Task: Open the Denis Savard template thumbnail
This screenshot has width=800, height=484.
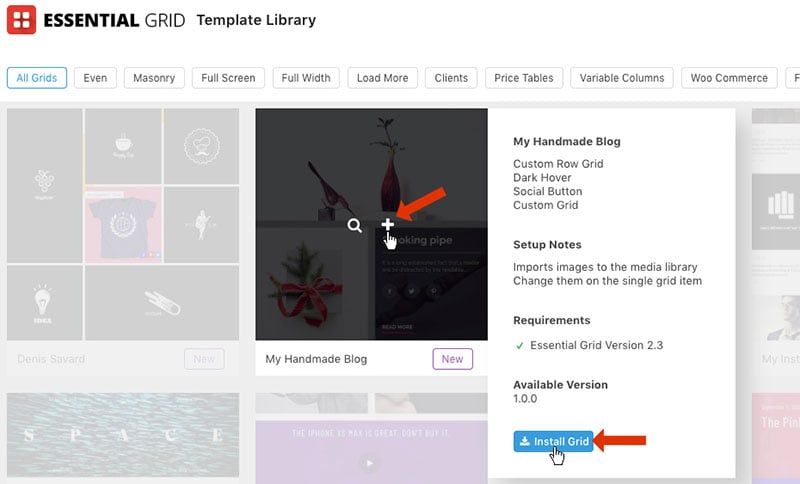Action: [x=123, y=224]
